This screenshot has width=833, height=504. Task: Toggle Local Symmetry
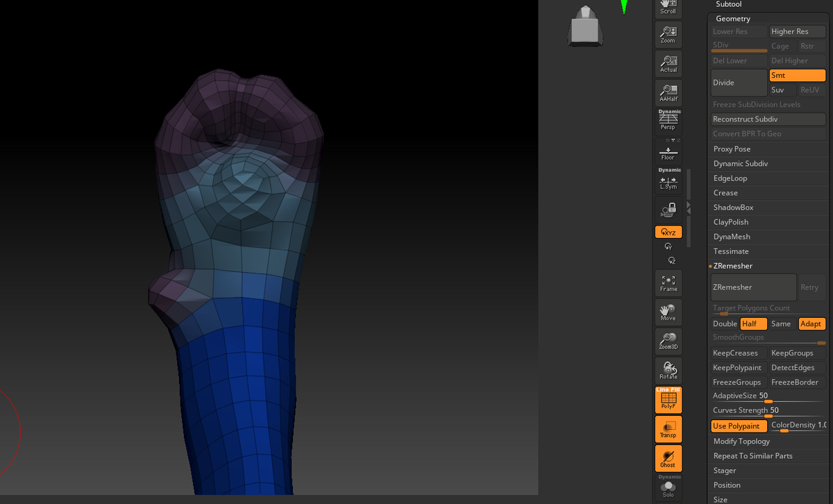(x=668, y=180)
